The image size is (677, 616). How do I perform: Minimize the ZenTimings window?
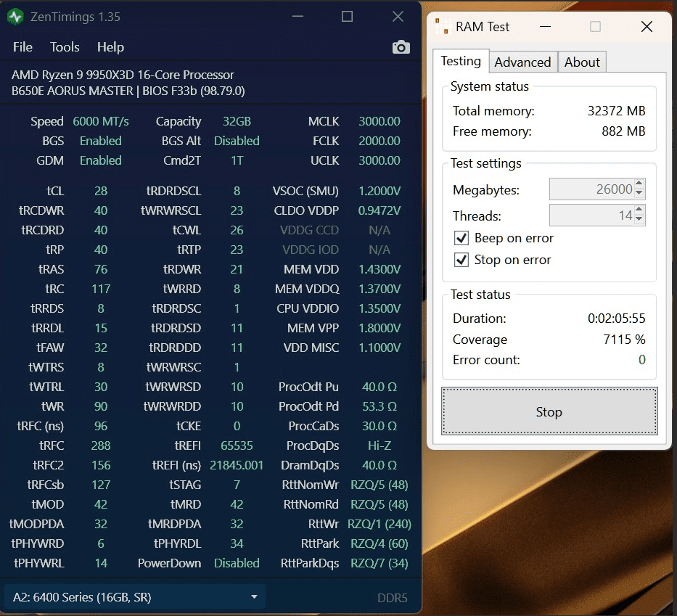tap(298, 17)
